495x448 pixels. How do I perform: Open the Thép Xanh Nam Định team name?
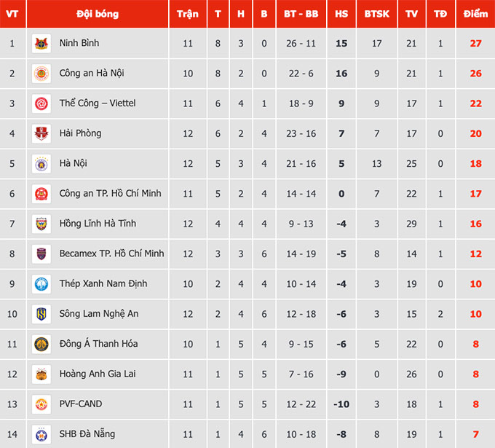[x=99, y=283]
